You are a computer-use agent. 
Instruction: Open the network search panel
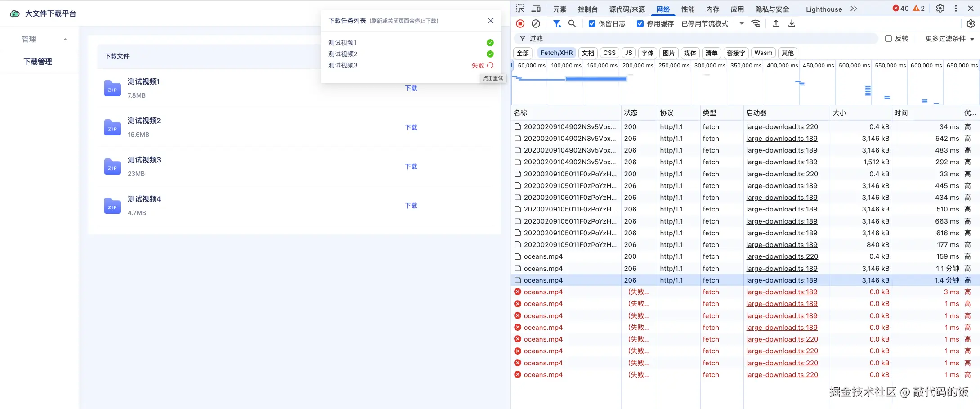(x=572, y=23)
